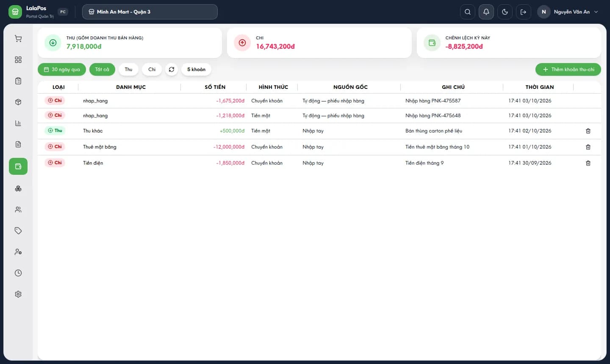
Task: Delete the Tiền điện entry
Action: 588,163
